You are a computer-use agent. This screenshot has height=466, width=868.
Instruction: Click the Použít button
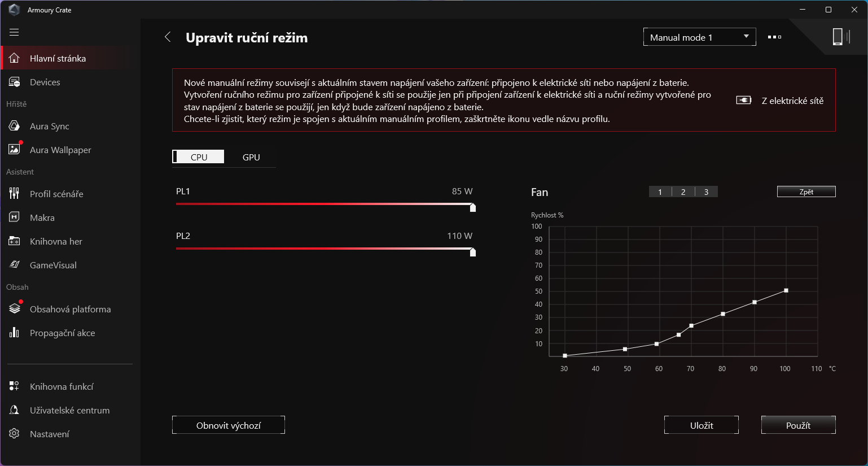tap(798, 425)
